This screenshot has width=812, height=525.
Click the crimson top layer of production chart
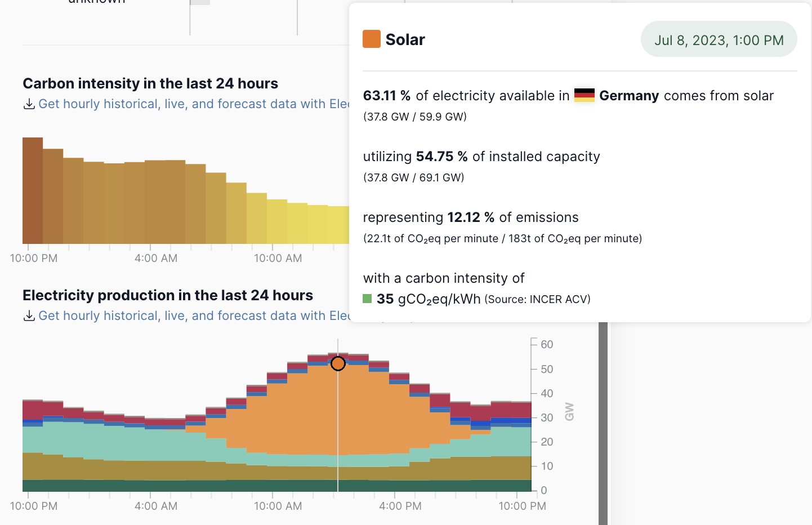click(33, 410)
